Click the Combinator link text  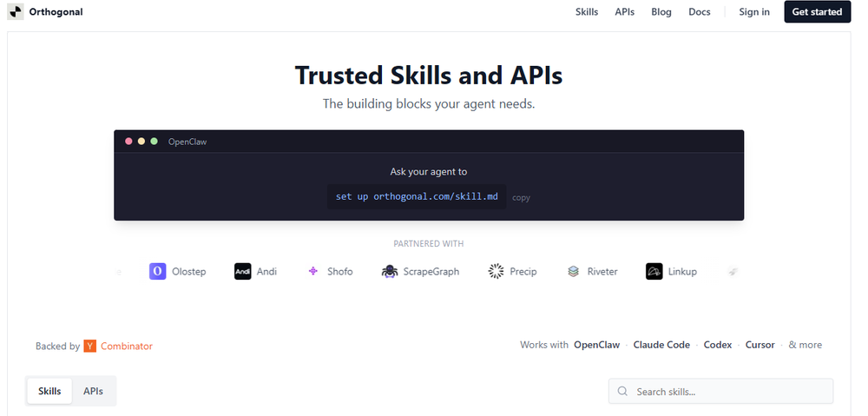point(127,346)
